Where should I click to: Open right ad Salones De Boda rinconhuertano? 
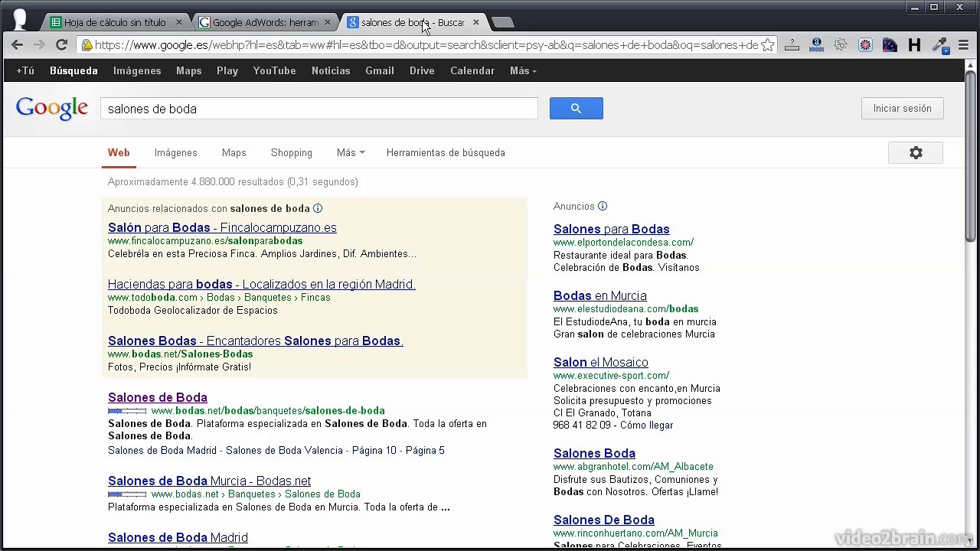coord(604,520)
